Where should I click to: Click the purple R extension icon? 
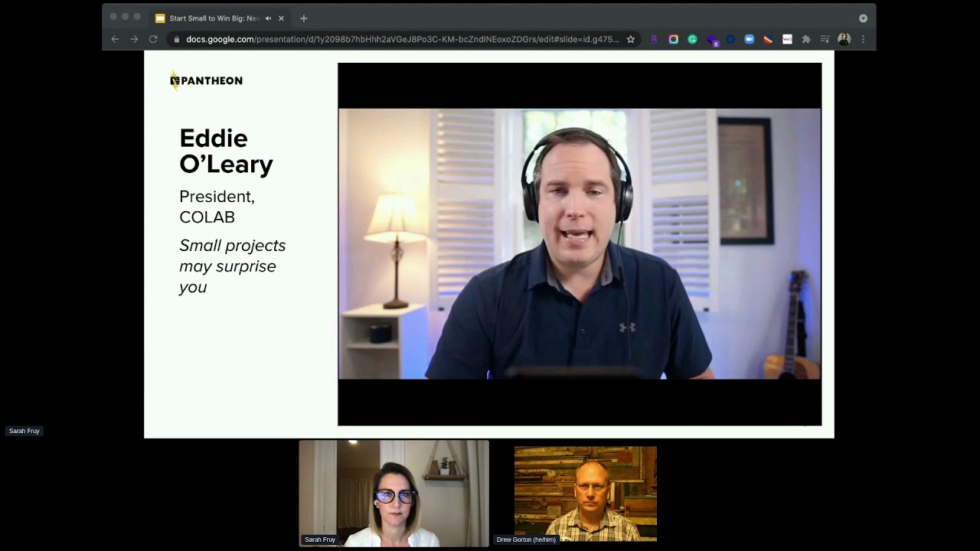654,39
